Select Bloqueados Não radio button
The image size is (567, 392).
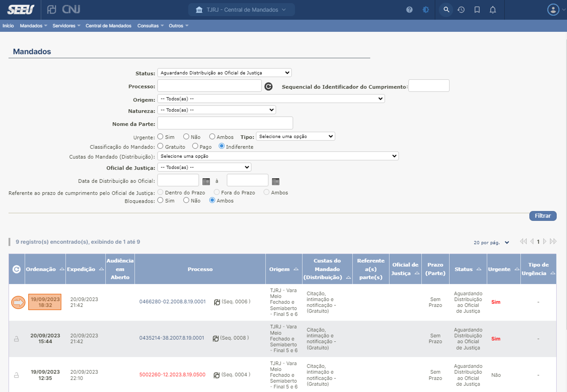pos(186,200)
